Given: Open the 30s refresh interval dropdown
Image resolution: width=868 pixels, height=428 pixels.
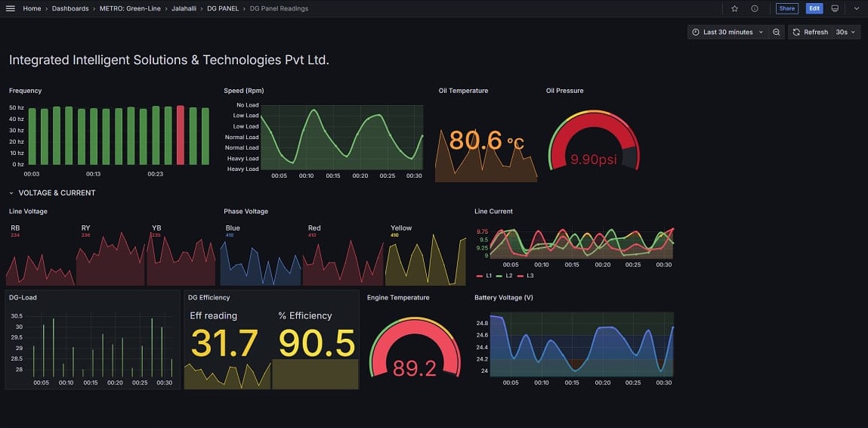Looking at the screenshot, I should (x=845, y=33).
